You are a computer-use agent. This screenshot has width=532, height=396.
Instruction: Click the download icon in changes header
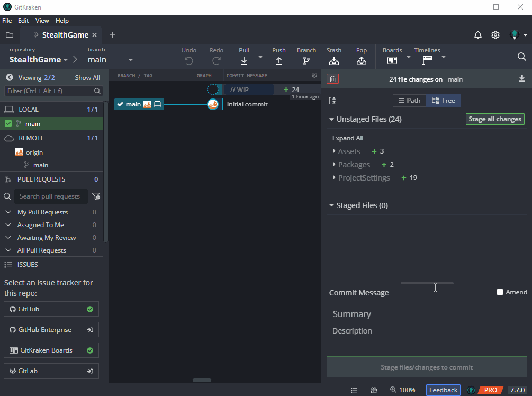[522, 79]
